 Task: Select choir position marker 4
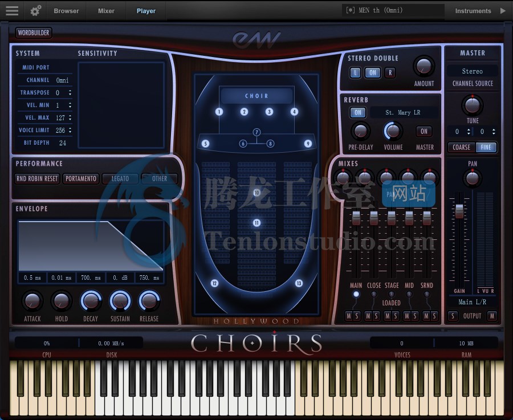294,112
